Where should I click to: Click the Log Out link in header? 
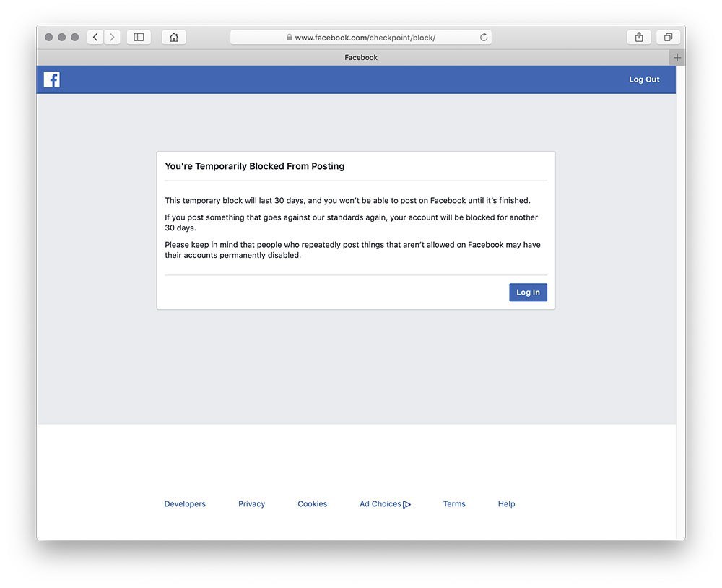[x=644, y=79]
